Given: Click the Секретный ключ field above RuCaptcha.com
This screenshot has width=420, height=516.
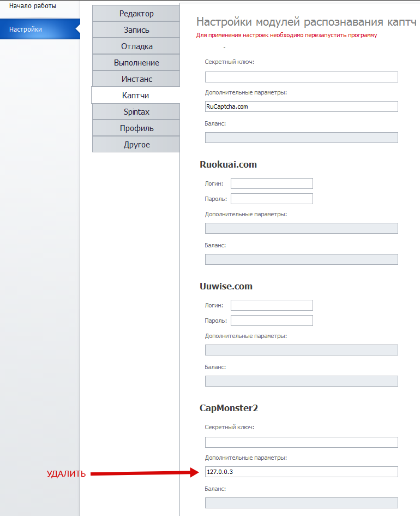Looking at the screenshot, I should (301, 77).
